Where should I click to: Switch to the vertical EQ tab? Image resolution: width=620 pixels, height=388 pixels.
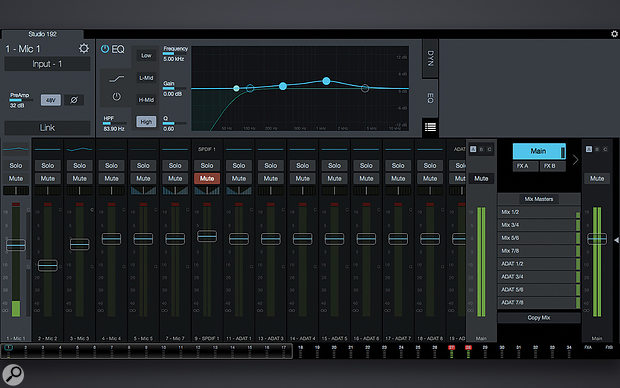(430, 98)
